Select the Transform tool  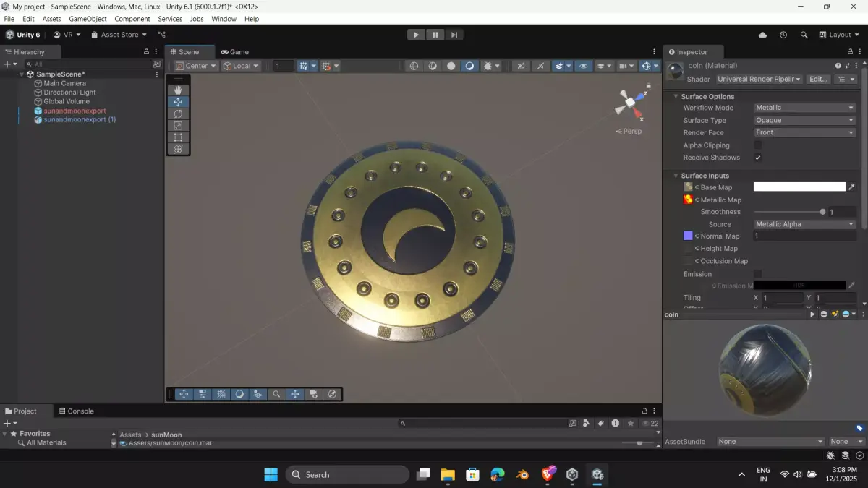179,149
